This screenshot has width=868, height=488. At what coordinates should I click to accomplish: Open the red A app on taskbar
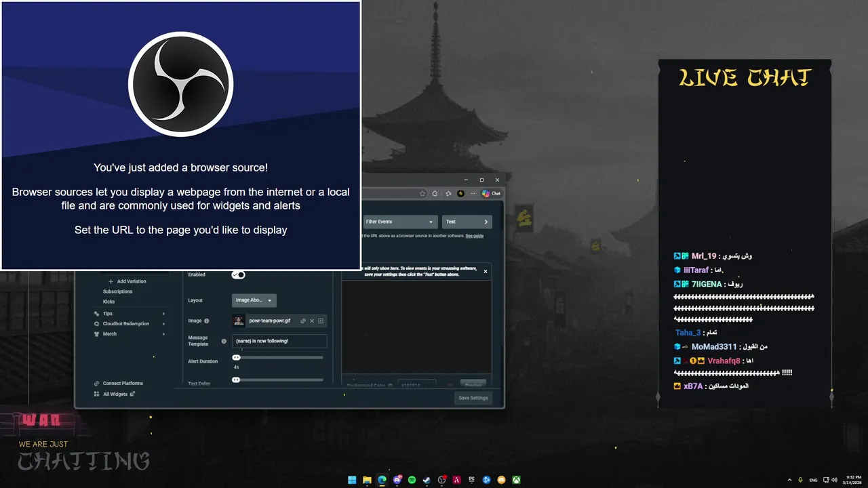456,480
